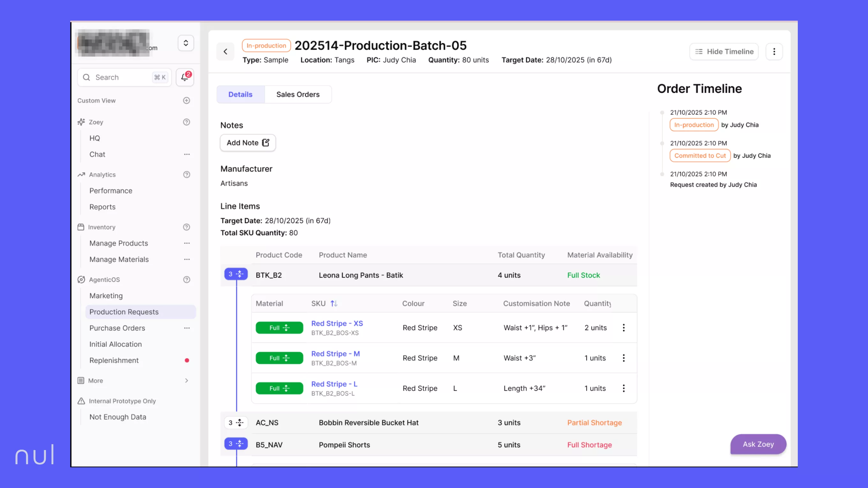Open the workspace switcher chevrons
868x488 pixels.
[186, 43]
